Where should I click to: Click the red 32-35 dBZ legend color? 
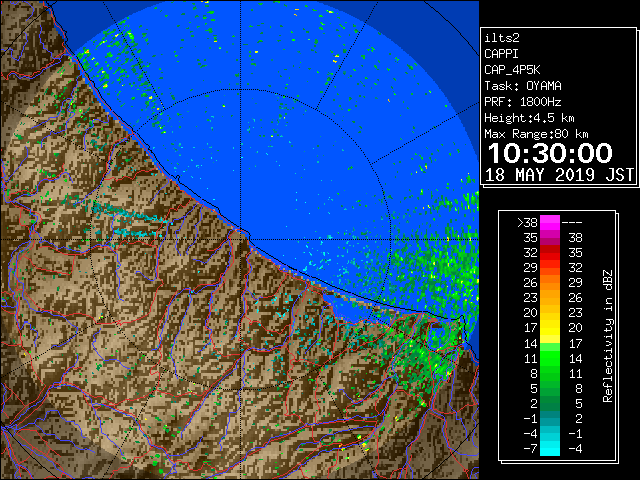click(550, 252)
